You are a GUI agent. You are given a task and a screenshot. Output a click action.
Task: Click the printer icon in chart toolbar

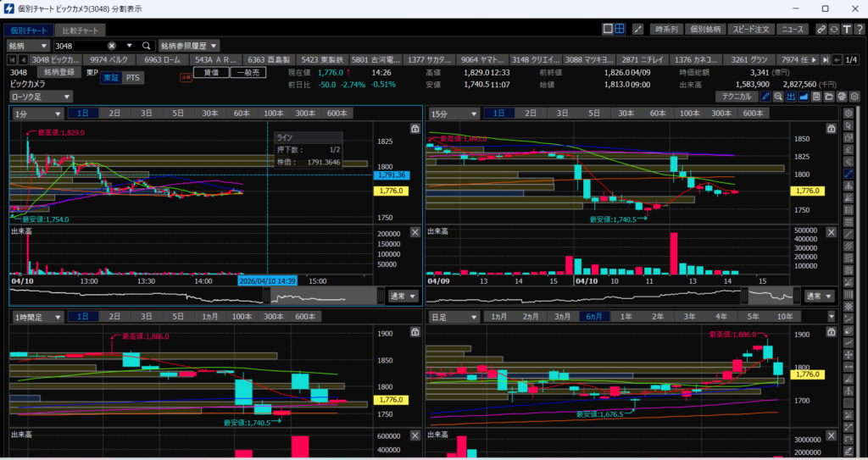(x=841, y=97)
